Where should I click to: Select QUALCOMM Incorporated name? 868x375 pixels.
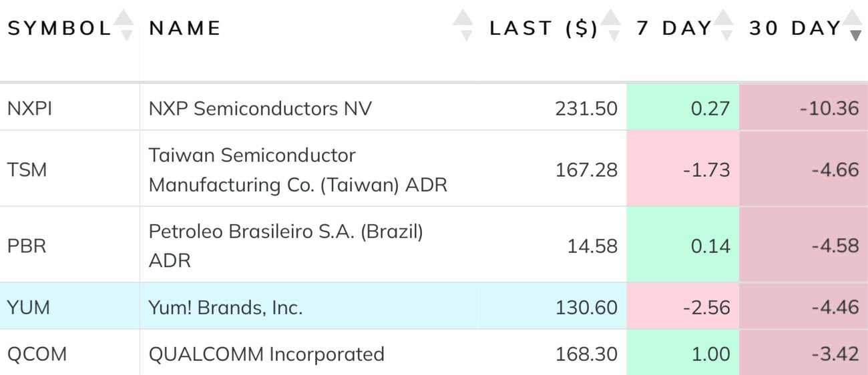pyautogui.click(x=266, y=354)
